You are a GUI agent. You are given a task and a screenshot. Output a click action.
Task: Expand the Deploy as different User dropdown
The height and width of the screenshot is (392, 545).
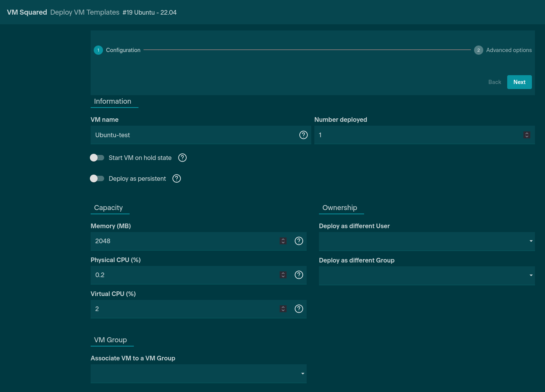click(x=427, y=241)
